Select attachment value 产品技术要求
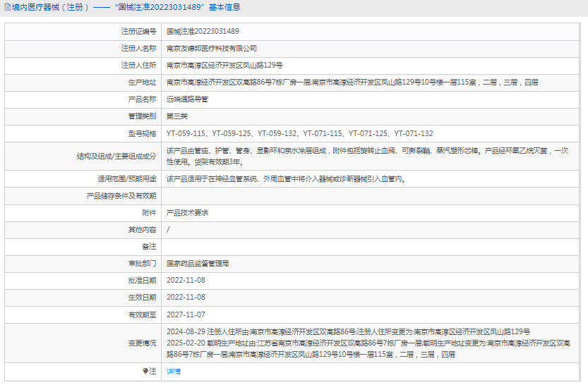The width and height of the screenshot is (588, 385). pos(187,213)
